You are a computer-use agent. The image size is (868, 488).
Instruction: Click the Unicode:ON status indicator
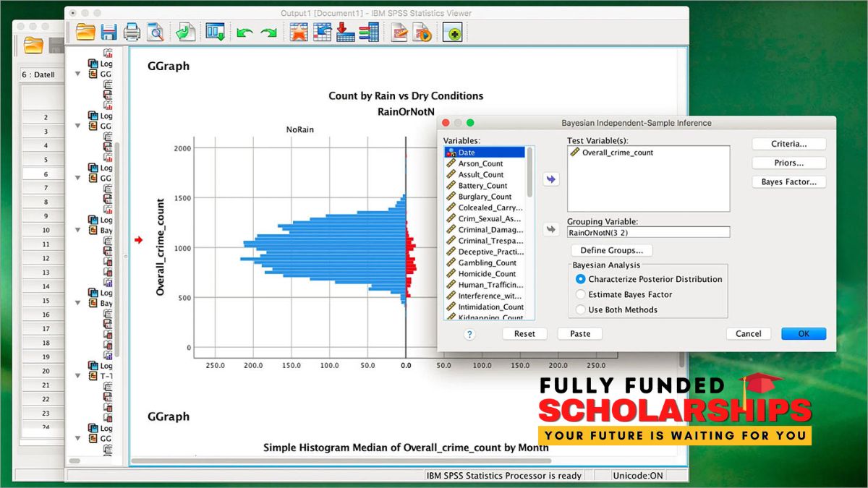[x=637, y=476]
